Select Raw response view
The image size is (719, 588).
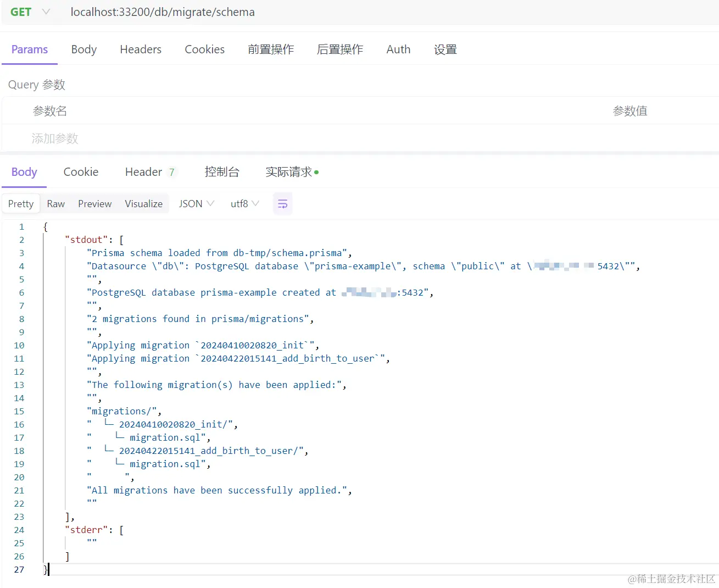click(56, 204)
